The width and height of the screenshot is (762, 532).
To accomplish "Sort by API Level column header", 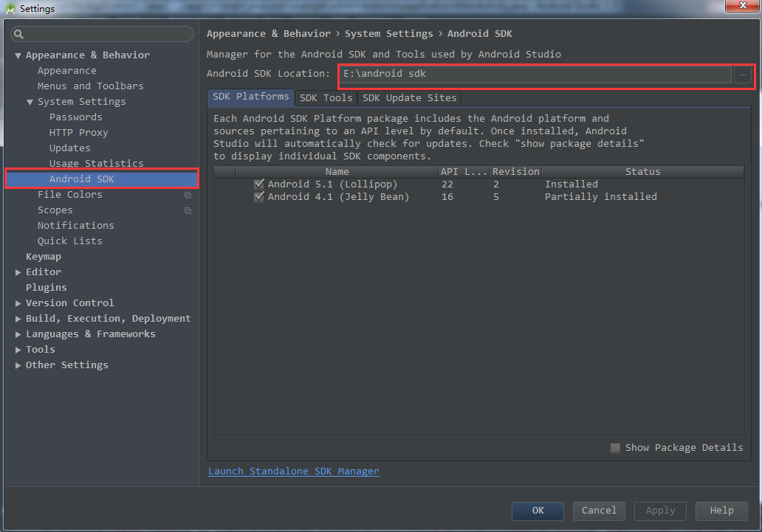I will [464, 172].
